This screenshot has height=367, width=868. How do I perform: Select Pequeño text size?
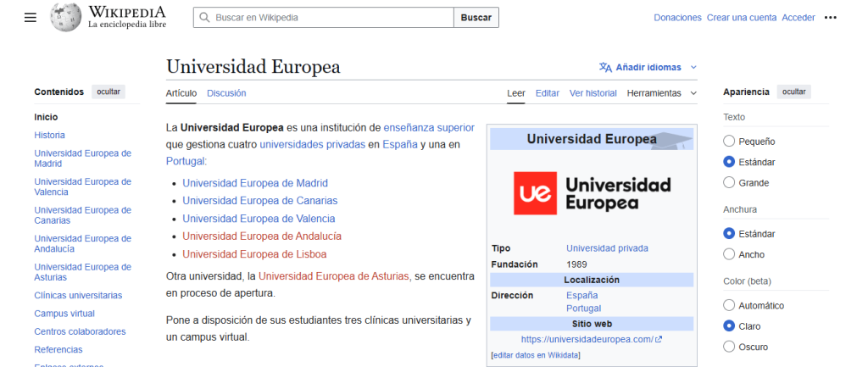[729, 142]
